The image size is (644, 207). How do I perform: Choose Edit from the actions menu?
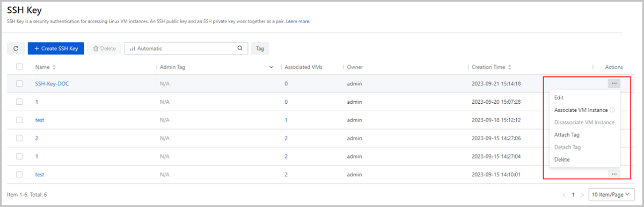(x=559, y=98)
